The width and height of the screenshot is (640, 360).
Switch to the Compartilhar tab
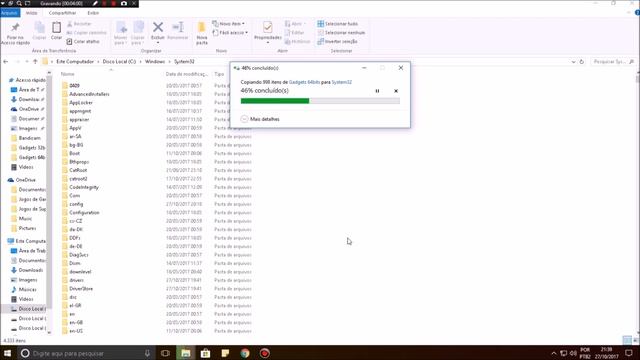(x=62, y=13)
